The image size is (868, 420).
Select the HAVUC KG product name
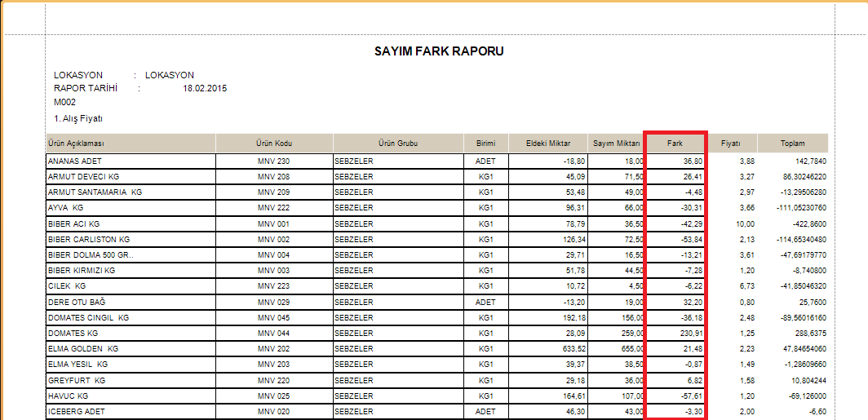[x=68, y=396]
